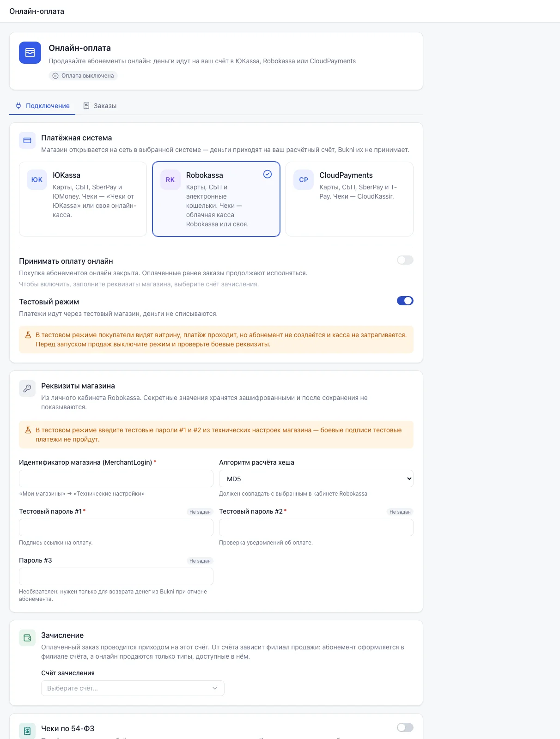Focus the Пароль #3 field
The image size is (560, 739).
point(116,576)
